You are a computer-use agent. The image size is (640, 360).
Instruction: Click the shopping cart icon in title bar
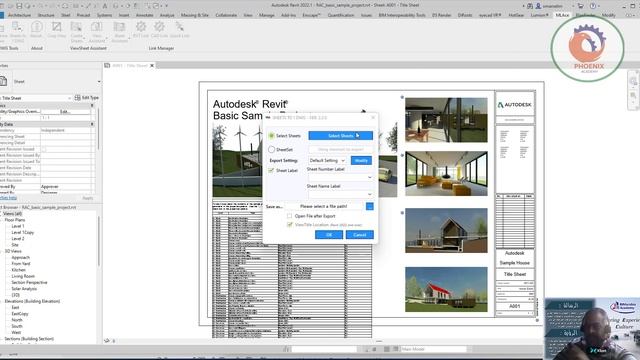pos(580,6)
